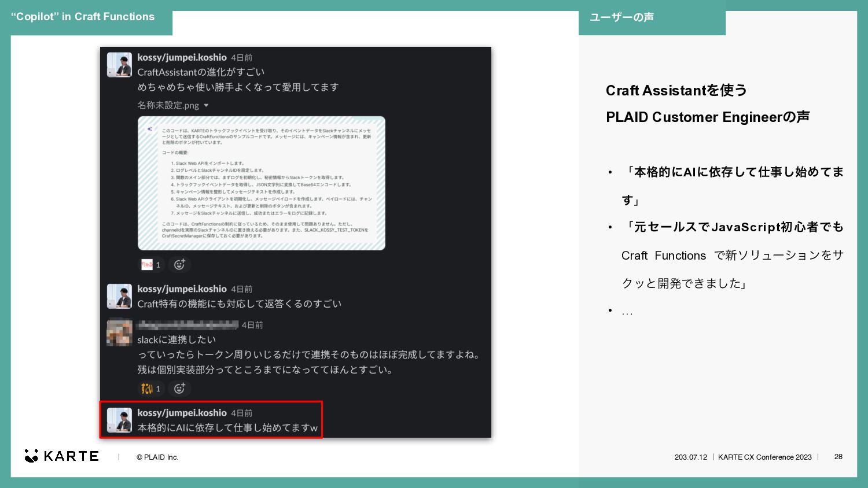
Task: Click the KARTE logo in footer
Action: [62, 456]
